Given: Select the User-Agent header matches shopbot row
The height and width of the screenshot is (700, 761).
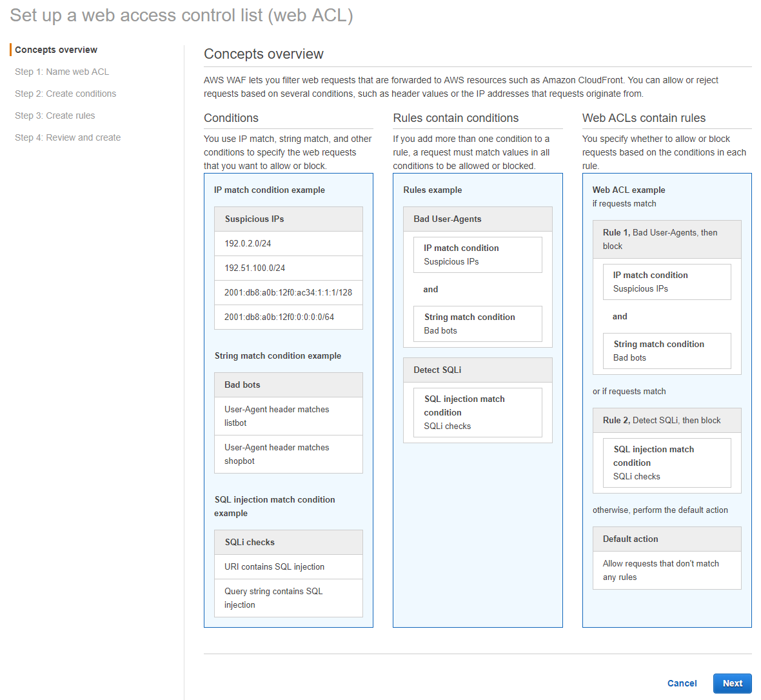Looking at the screenshot, I should coord(288,454).
